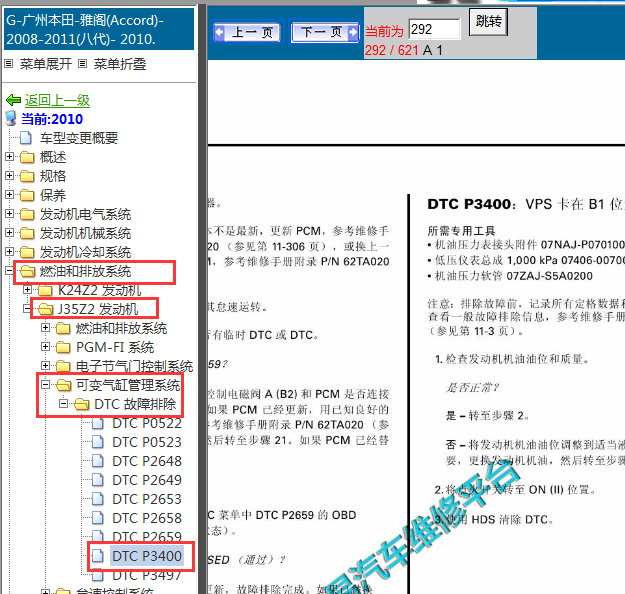This screenshot has height=594, width=625.
Task: Click the 所需专用工具 text in document
Action: tap(461, 231)
